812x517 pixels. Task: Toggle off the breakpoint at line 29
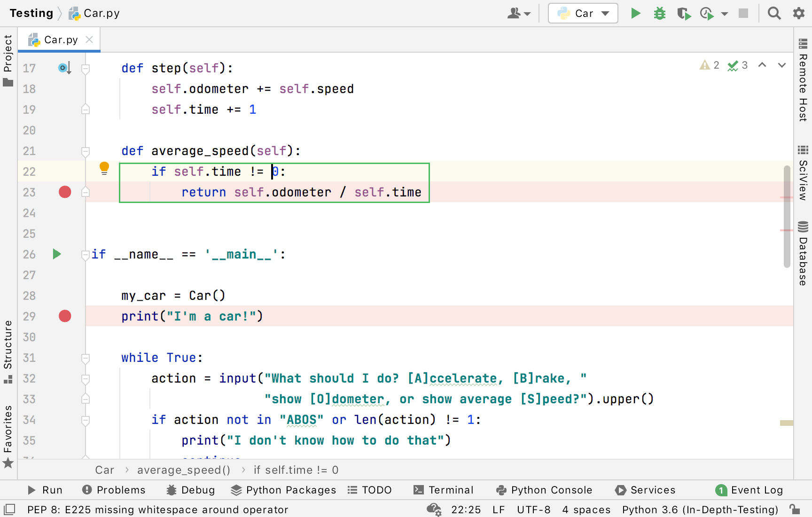(x=65, y=316)
